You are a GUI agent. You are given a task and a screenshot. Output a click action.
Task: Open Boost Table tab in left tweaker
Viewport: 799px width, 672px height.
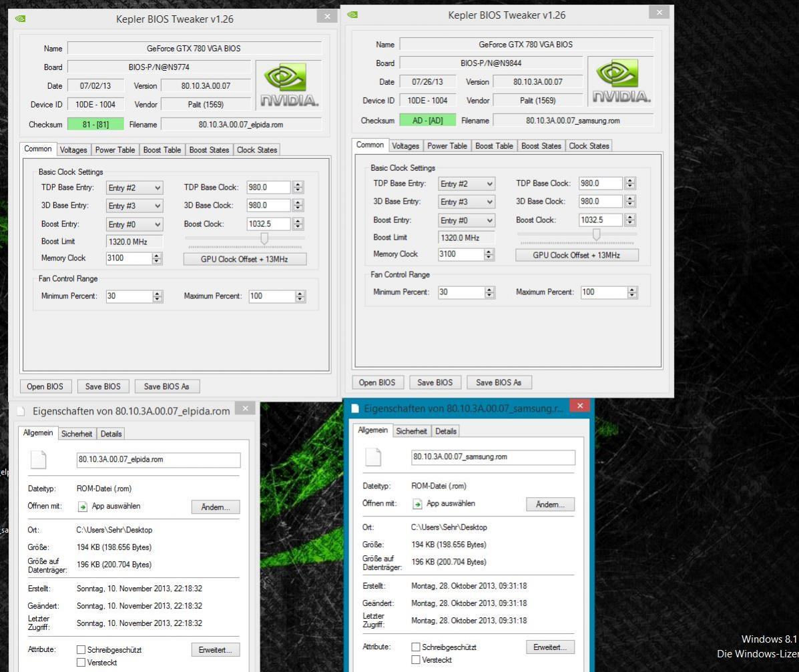[x=162, y=149]
